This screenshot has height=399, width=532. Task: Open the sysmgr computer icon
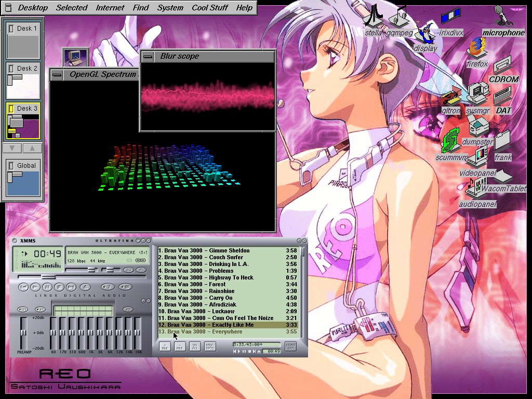point(478,98)
